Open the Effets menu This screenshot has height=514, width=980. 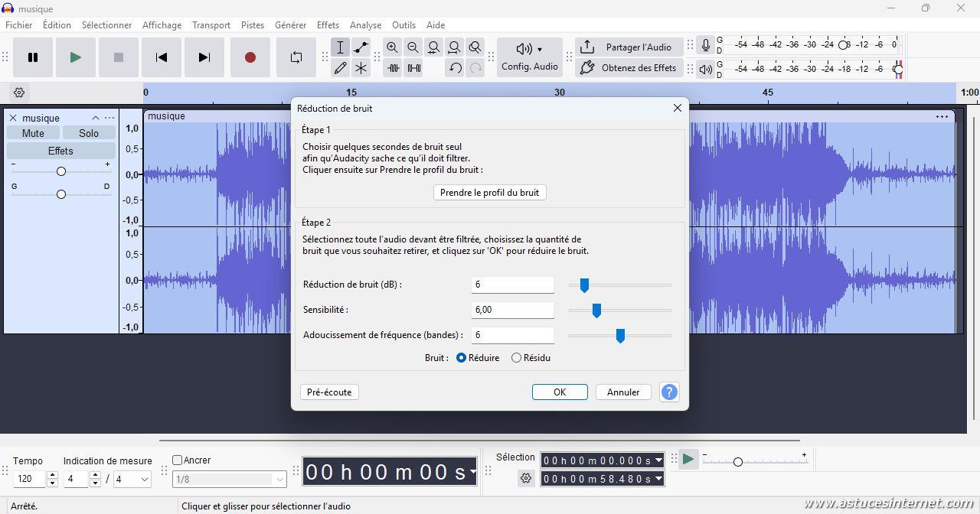pyautogui.click(x=328, y=25)
